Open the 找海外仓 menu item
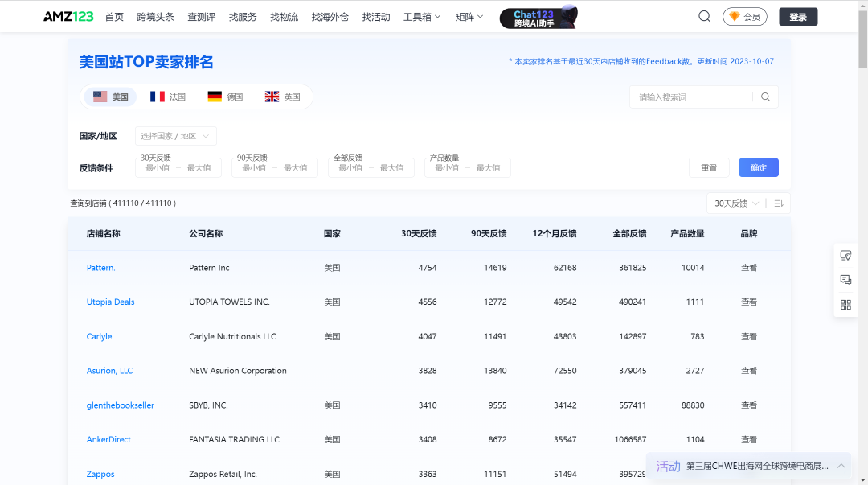Screen dimensions: 868x485 click(x=330, y=17)
